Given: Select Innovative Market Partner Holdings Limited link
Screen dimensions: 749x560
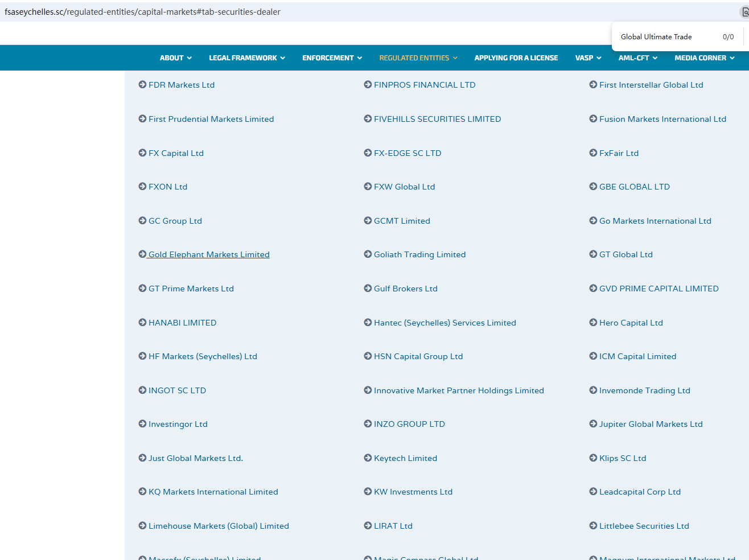Looking at the screenshot, I should (x=459, y=390).
